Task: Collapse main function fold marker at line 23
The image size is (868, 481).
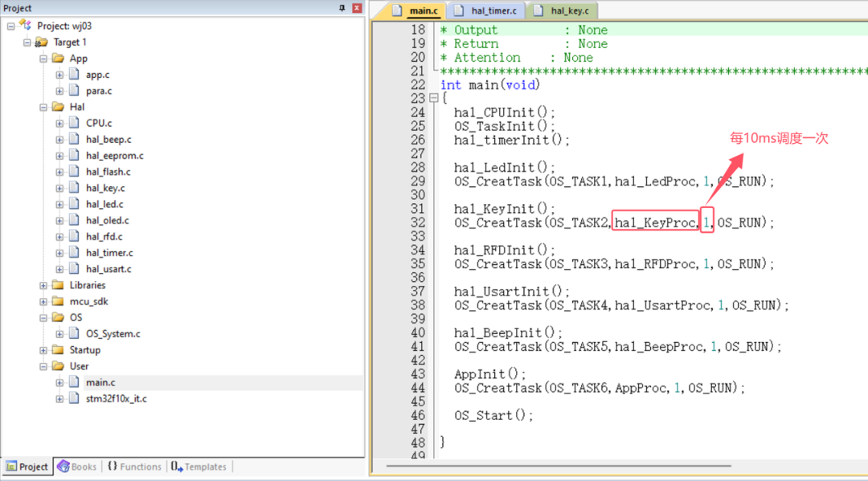Action: (434, 99)
